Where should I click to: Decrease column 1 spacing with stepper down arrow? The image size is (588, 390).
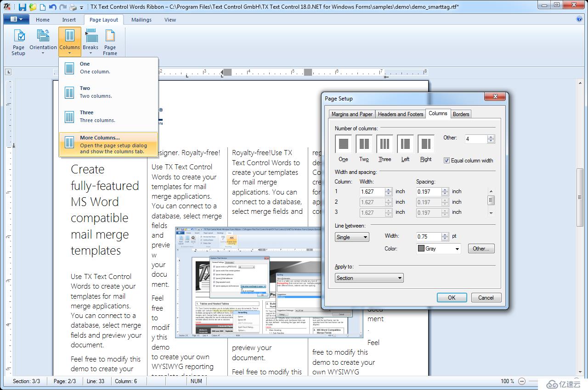pyautogui.click(x=445, y=194)
